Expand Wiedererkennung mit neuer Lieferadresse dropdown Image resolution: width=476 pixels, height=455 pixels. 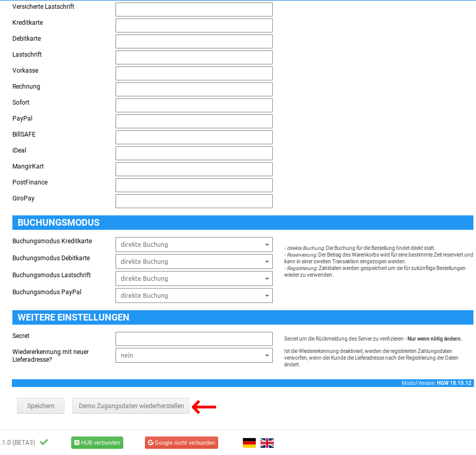click(x=194, y=356)
